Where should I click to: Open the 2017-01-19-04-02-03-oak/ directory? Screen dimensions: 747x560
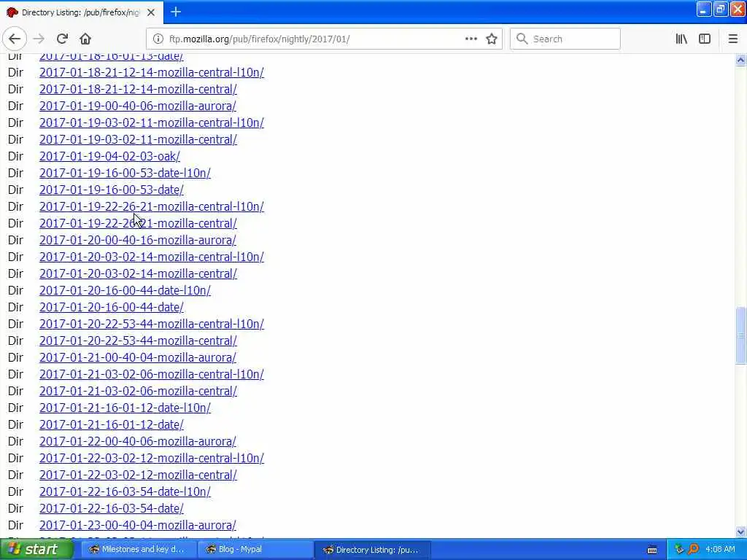[x=109, y=156]
